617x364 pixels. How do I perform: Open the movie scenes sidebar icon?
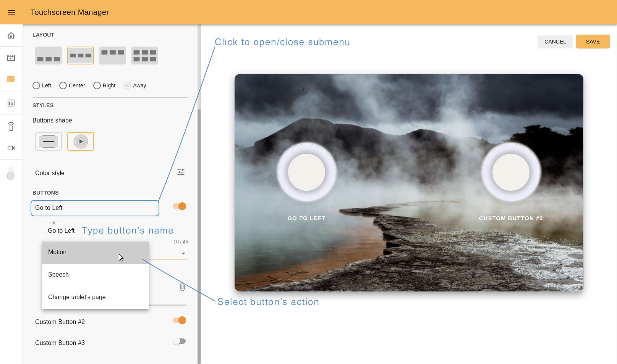click(x=11, y=58)
